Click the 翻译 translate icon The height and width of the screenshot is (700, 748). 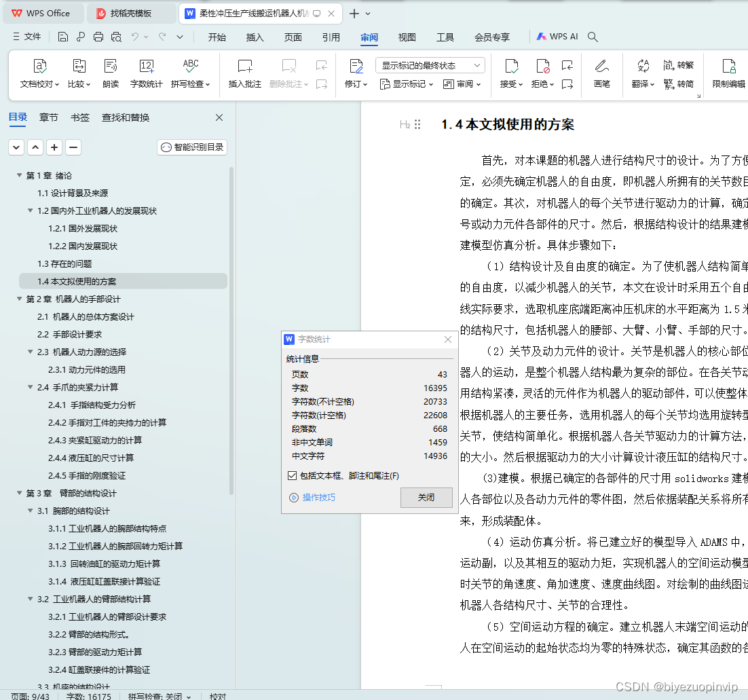click(643, 73)
